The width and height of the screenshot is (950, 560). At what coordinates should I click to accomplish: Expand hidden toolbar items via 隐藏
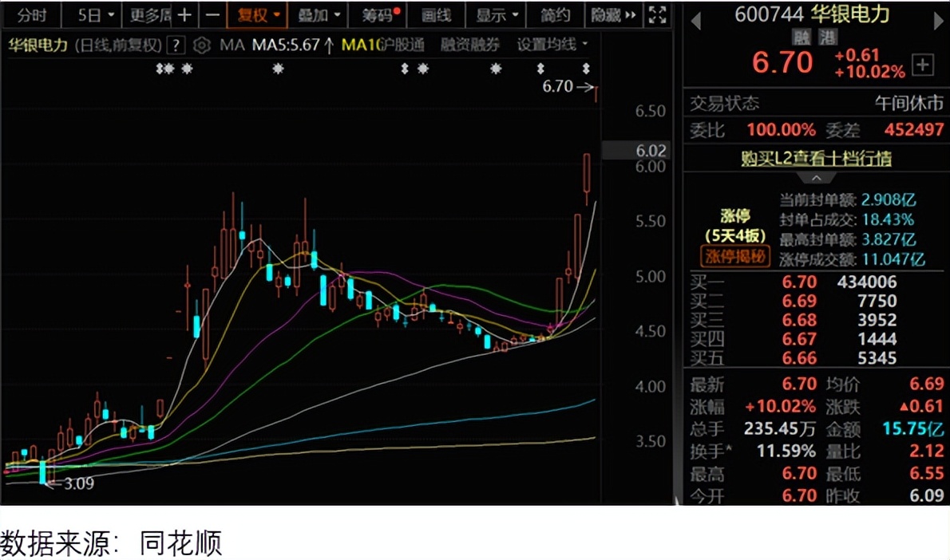point(613,15)
